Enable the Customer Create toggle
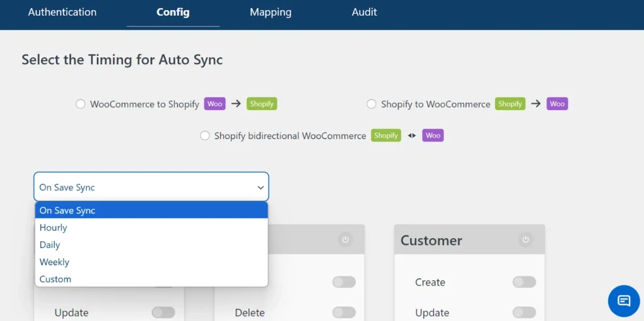644x321 pixels. click(x=524, y=282)
